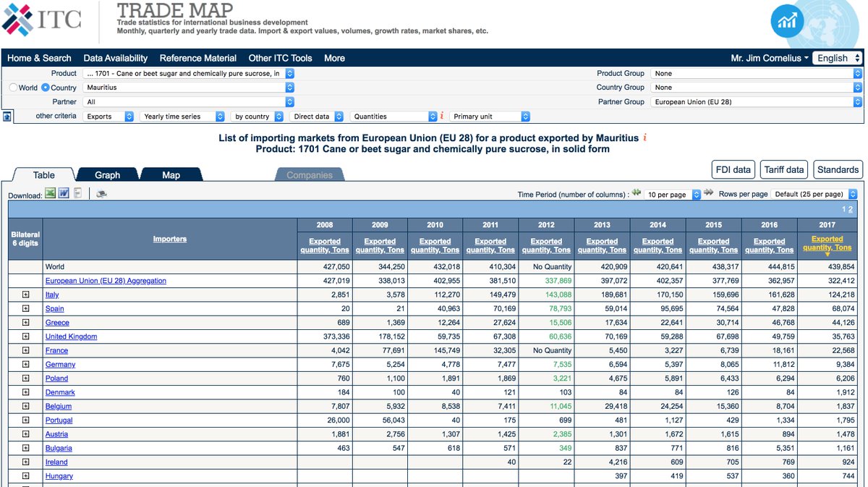
Task: Click the blue trade chart globe icon
Action: click(x=786, y=21)
